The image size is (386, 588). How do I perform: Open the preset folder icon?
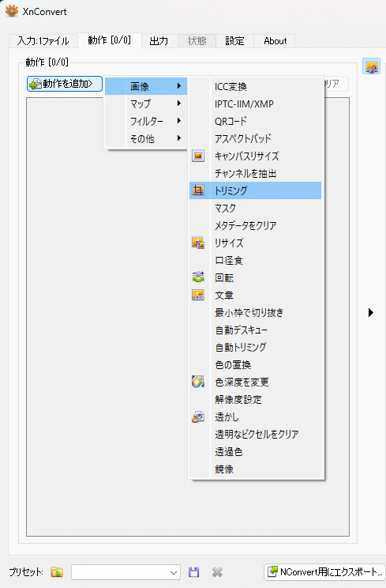point(57,572)
